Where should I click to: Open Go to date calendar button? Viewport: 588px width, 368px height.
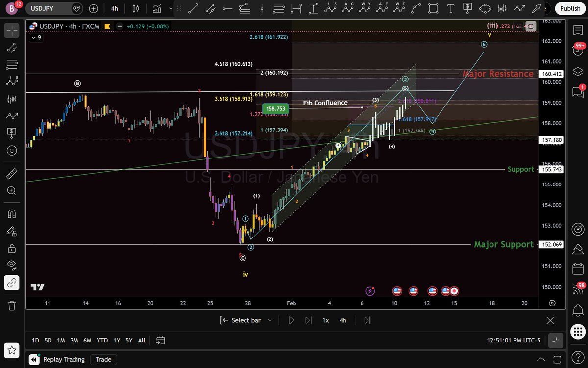tap(161, 340)
